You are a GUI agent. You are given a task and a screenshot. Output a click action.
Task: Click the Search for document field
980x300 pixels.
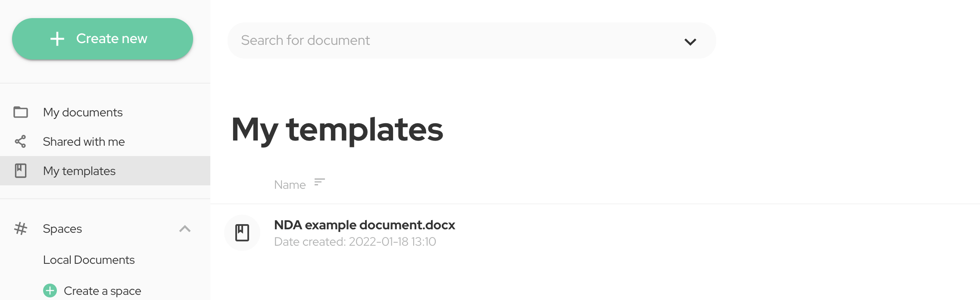[x=472, y=41]
